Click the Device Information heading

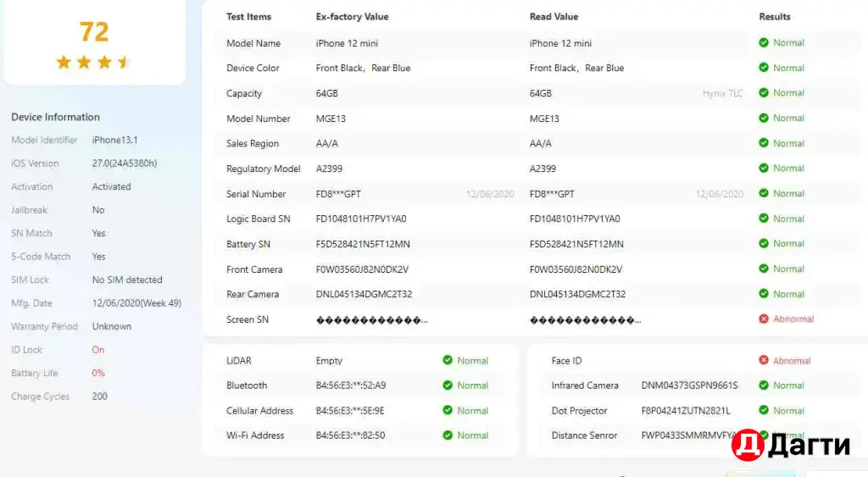[55, 117]
